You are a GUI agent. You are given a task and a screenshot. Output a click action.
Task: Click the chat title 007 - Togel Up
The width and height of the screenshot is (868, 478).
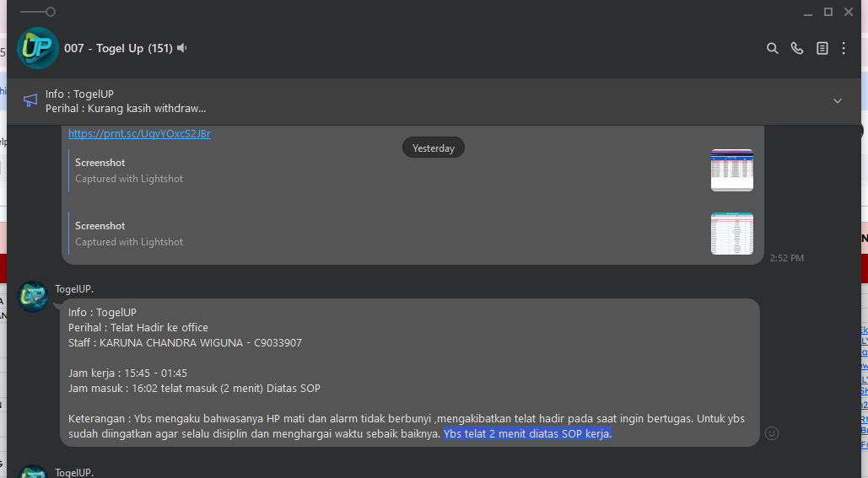click(118, 49)
